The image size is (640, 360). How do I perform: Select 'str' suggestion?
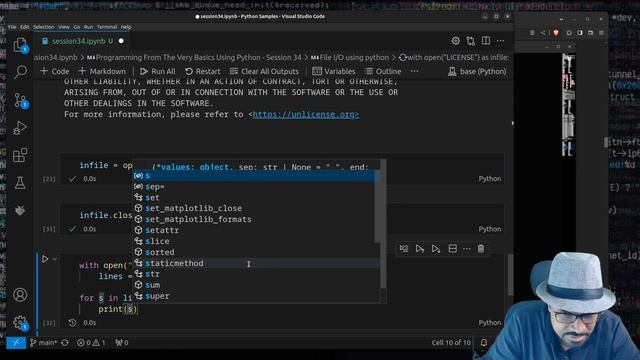tap(256, 274)
